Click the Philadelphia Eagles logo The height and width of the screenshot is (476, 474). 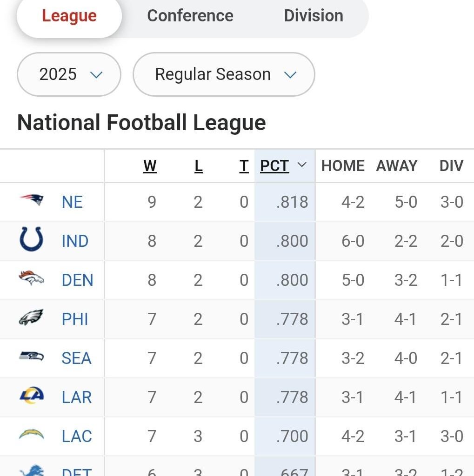pos(32,318)
